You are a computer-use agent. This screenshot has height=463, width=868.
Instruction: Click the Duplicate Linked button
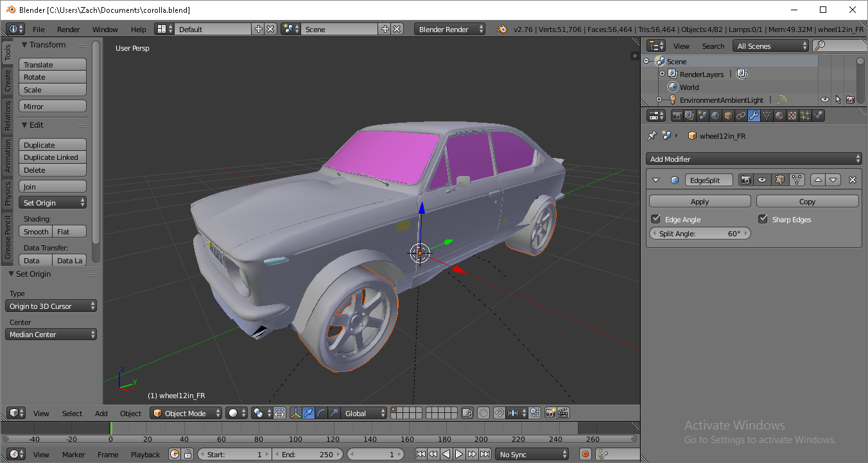coord(52,157)
